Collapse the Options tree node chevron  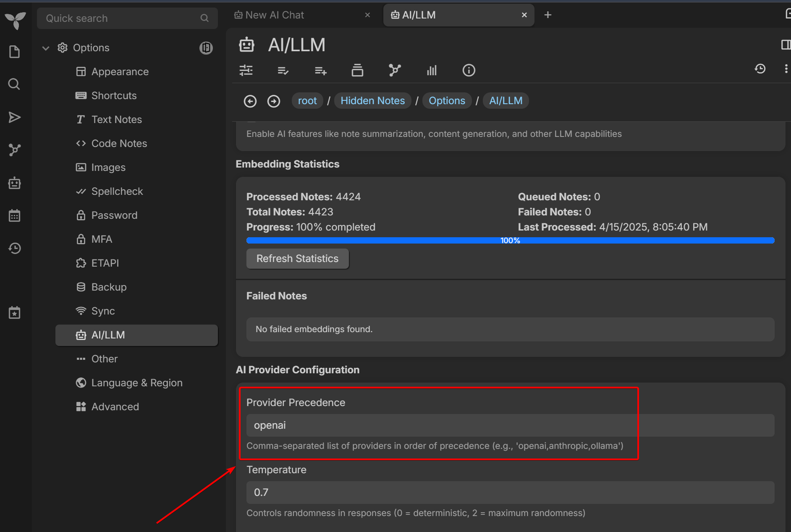[46, 48]
